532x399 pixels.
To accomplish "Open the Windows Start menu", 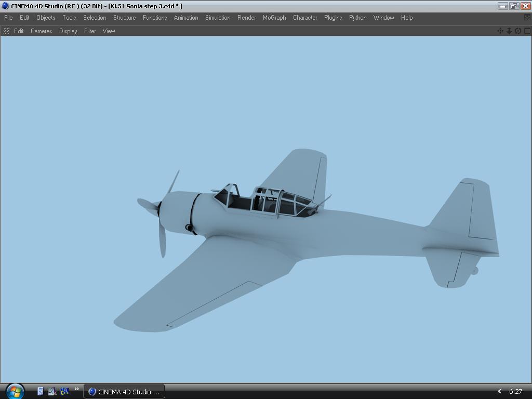I will pos(14,391).
